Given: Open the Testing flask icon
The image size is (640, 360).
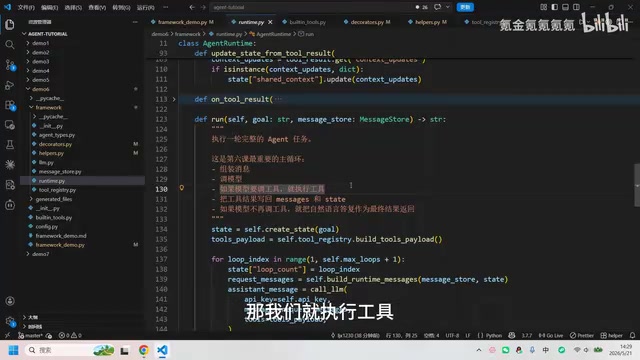Looking at the screenshot, I should click(10, 144).
